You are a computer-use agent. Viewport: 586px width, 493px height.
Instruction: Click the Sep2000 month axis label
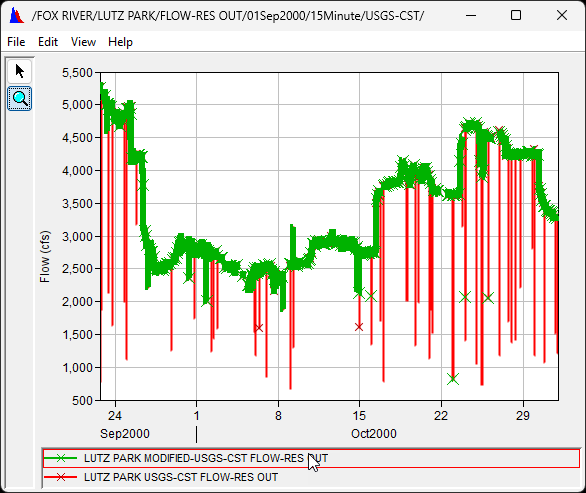pyautogui.click(x=125, y=434)
